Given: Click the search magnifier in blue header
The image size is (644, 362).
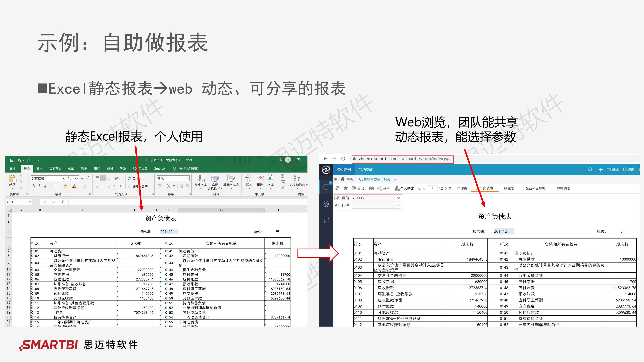Looking at the screenshot, I should pyautogui.click(x=590, y=170).
